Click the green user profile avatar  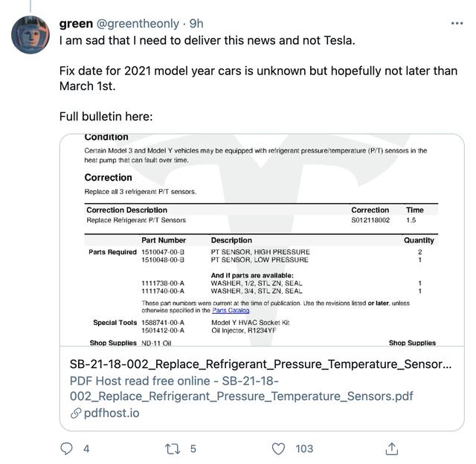tap(30, 35)
